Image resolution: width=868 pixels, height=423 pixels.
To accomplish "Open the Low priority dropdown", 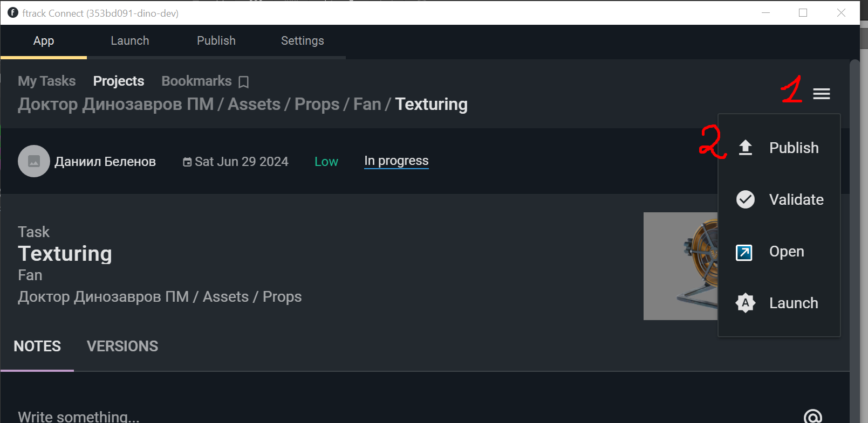I will click(326, 162).
